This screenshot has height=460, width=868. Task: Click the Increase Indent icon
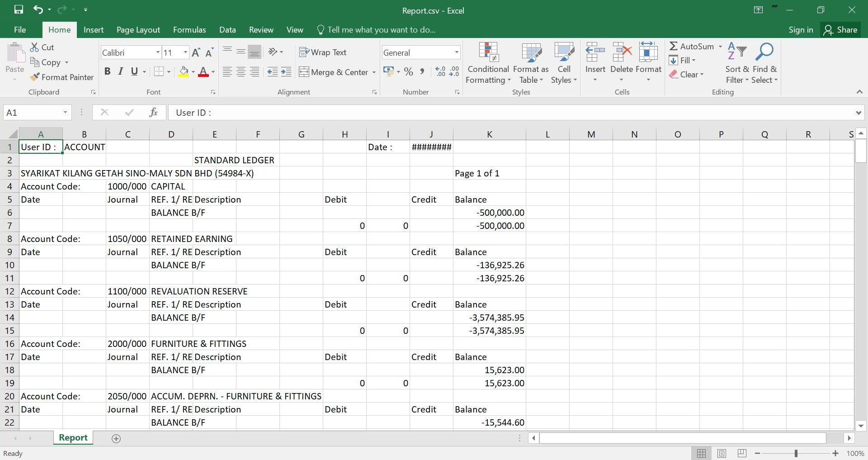tap(286, 72)
